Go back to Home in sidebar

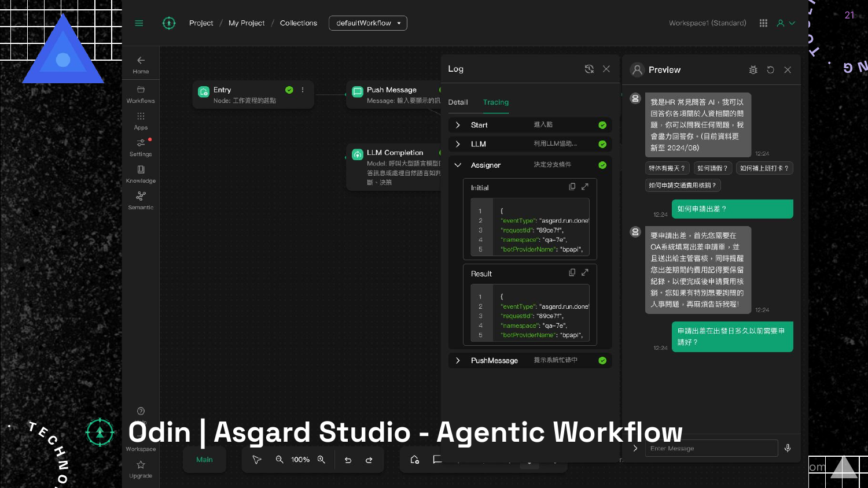[x=141, y=65]
